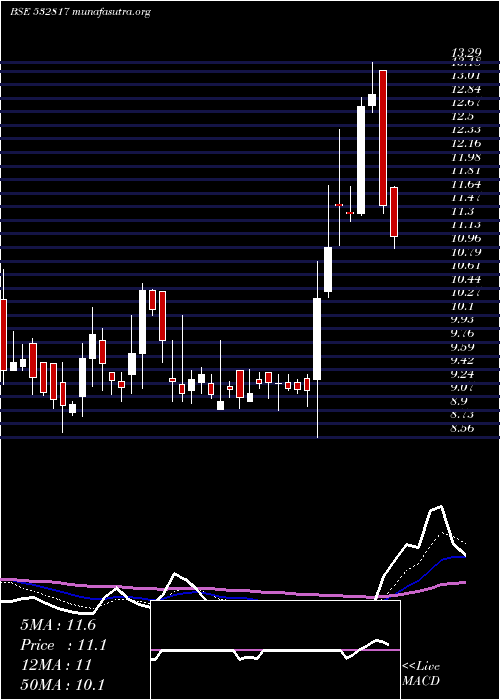
Task: Click the 8.9 price axis label
Action: point(460,401)
